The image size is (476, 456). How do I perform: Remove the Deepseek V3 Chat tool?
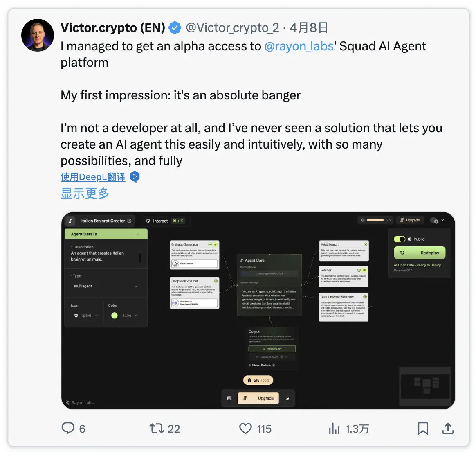point(216,281)
